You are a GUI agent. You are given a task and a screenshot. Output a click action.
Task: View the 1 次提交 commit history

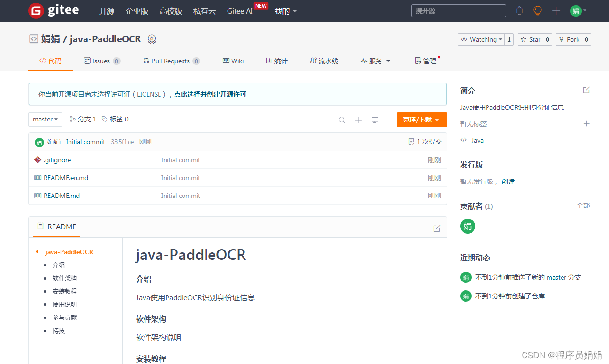[425, 142]
